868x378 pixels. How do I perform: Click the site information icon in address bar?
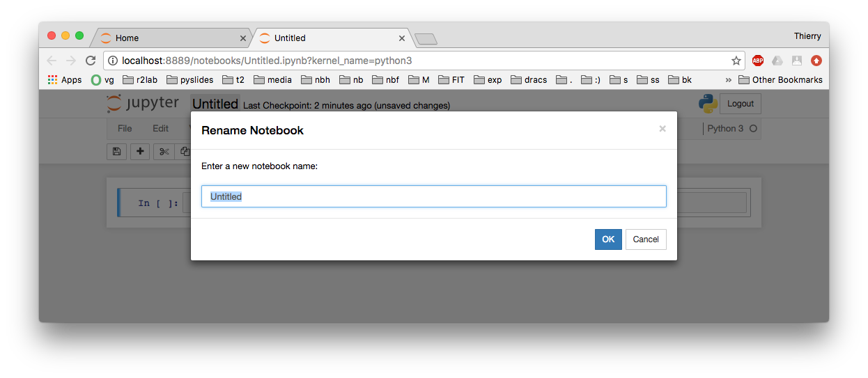point(113,61)
